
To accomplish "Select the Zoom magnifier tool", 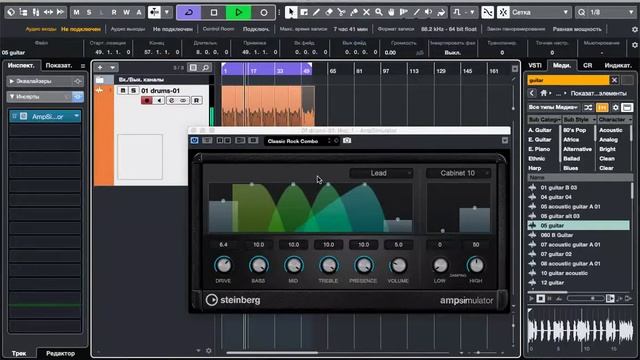I will [x=379, y=12].
